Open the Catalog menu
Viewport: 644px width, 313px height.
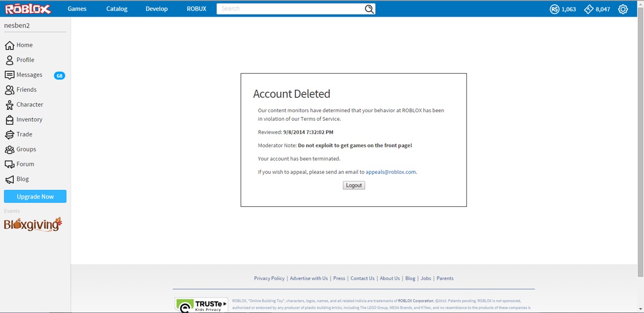pos(117,9)
